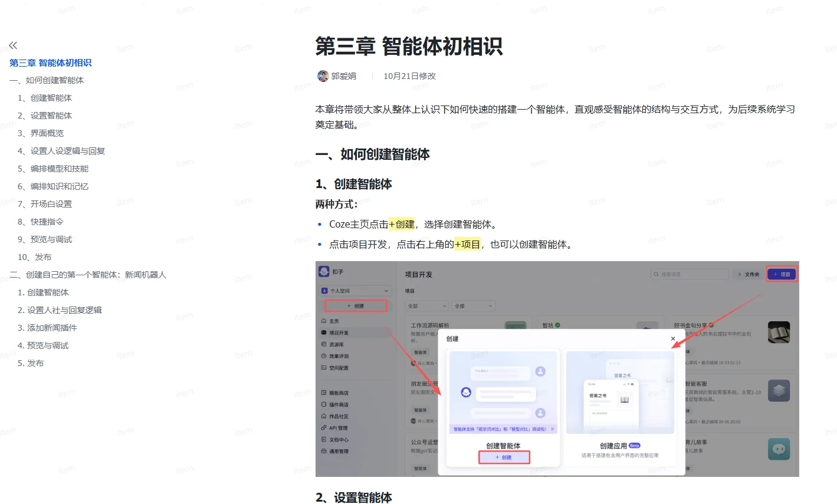The image size is (837, 504).
Task: Open the 作品社区 community icon
Action: (323, 417)
